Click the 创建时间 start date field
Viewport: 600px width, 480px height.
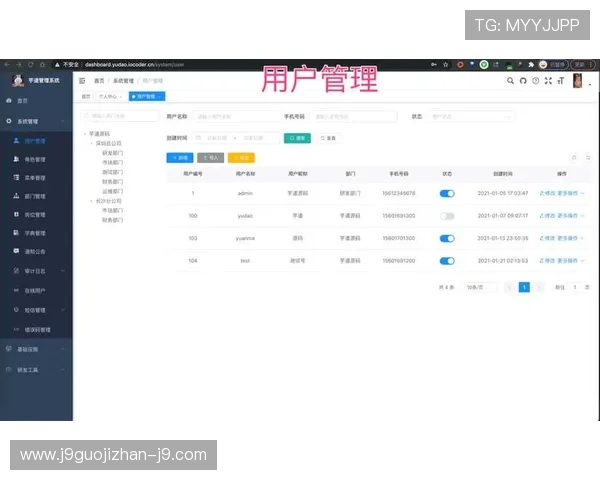[x=217, y=138]
